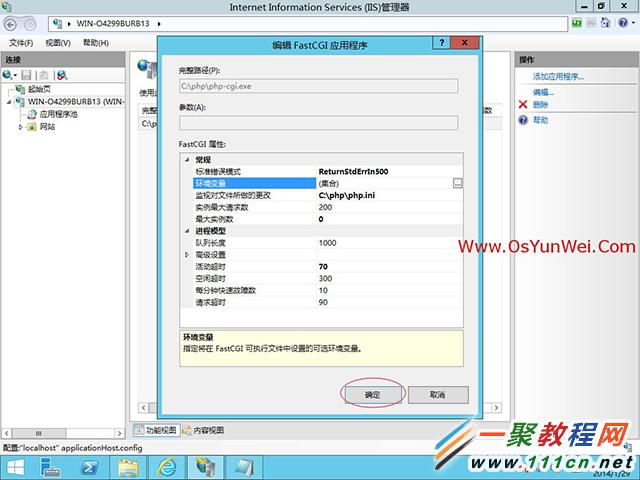Click the 参数 arguments input field
640x480 pixels.
tap(318, 123)
